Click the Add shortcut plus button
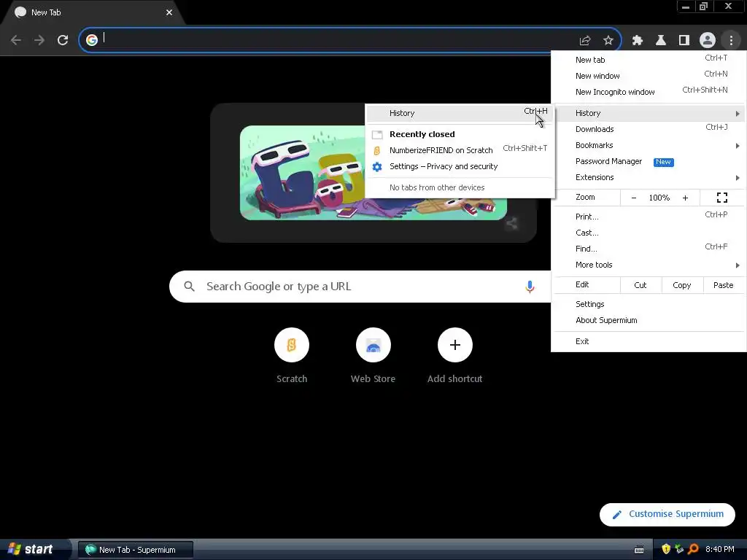The image size is (747, 560). pyautogui.click(x=455, y=345)
